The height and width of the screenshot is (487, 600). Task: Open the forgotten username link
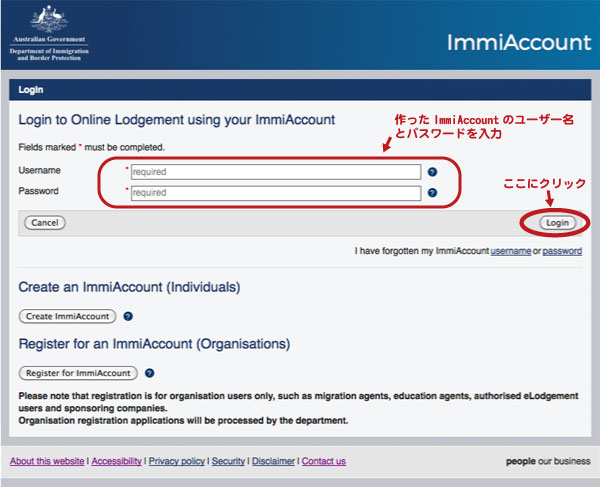tap(510, 251)
